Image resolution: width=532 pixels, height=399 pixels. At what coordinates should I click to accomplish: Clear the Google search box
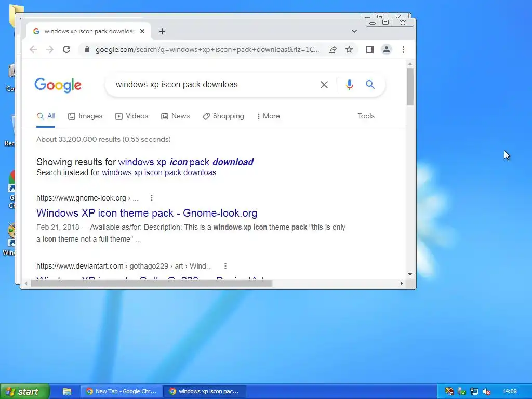click(324, 85)
